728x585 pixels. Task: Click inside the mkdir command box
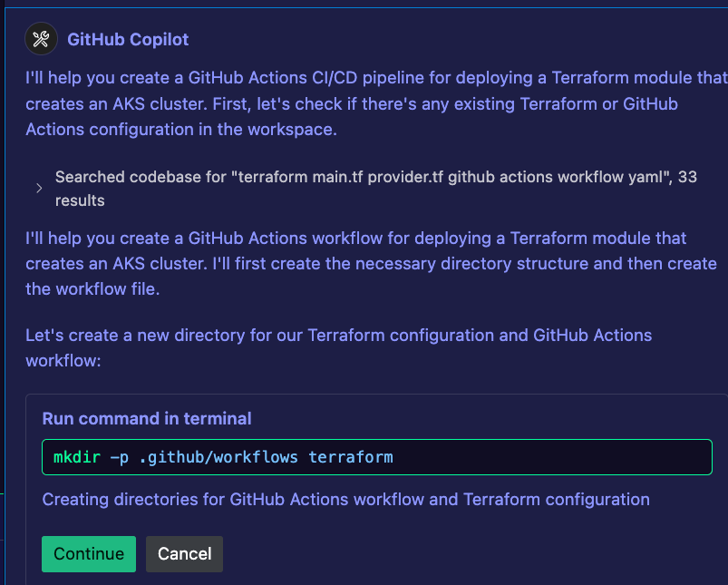click(x=376, y=457)
